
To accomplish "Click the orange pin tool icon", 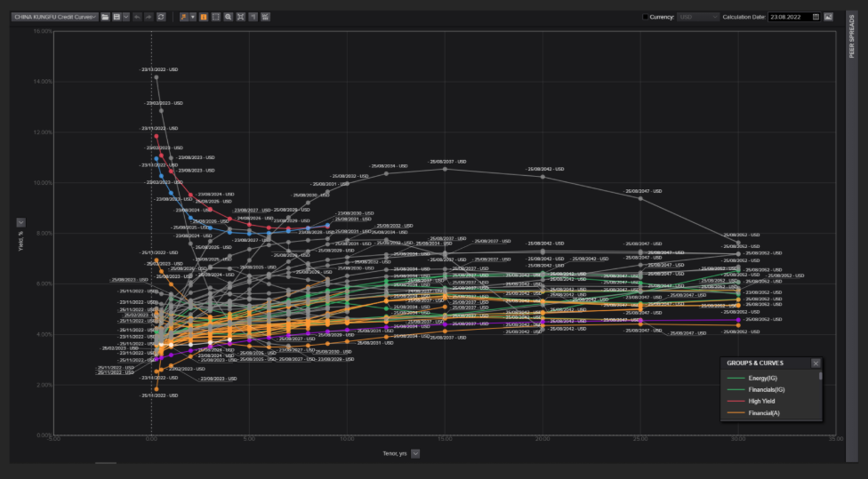I will [183, 17].
